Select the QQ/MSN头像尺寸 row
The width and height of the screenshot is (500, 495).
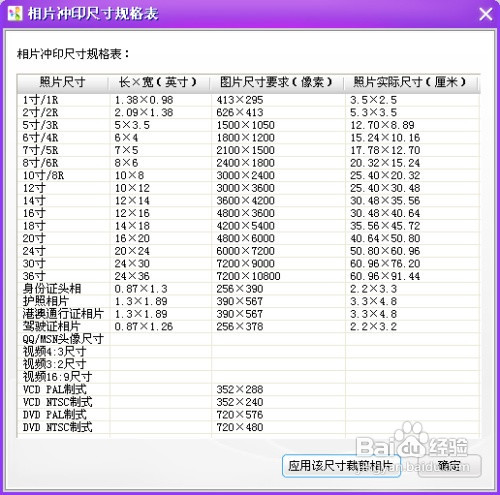point(248,339)
